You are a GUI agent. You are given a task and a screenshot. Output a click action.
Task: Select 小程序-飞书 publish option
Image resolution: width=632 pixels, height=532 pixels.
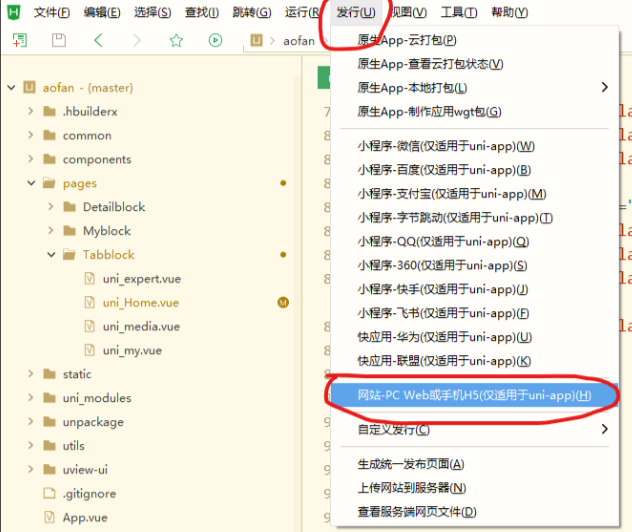(474, 313)
